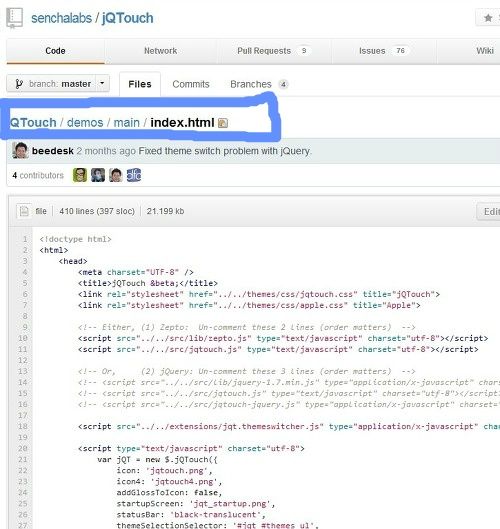Select line number 1
500x529 pixels.
[x=25, y=239]
